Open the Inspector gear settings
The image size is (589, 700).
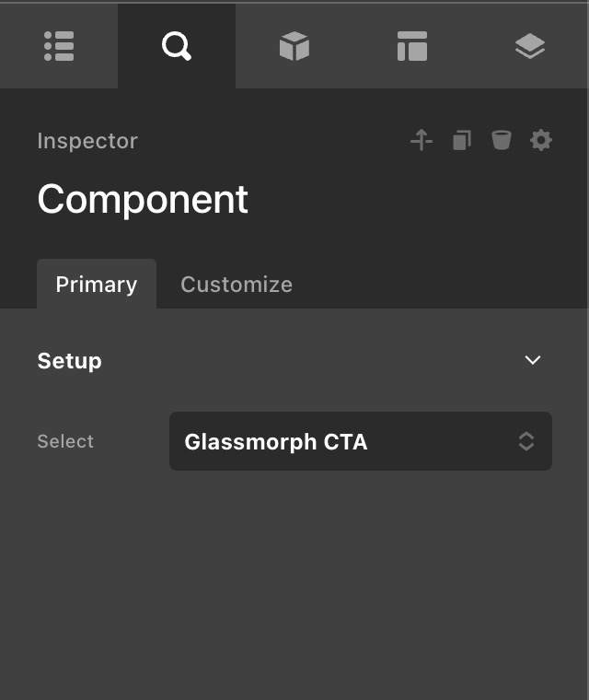541,141
